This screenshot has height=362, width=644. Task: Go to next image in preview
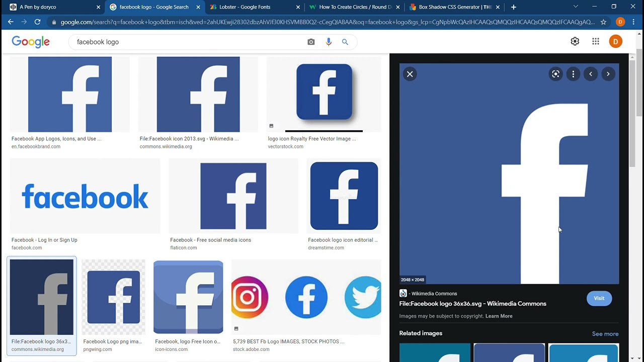click(608, 74)
